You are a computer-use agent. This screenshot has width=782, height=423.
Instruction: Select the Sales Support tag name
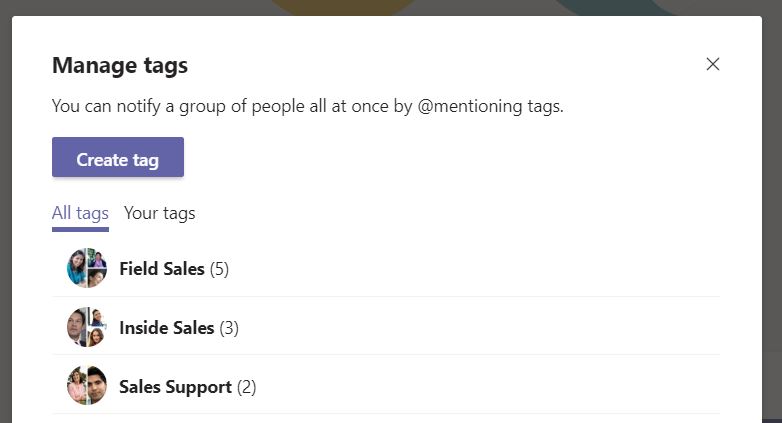[x=175, y=386]
